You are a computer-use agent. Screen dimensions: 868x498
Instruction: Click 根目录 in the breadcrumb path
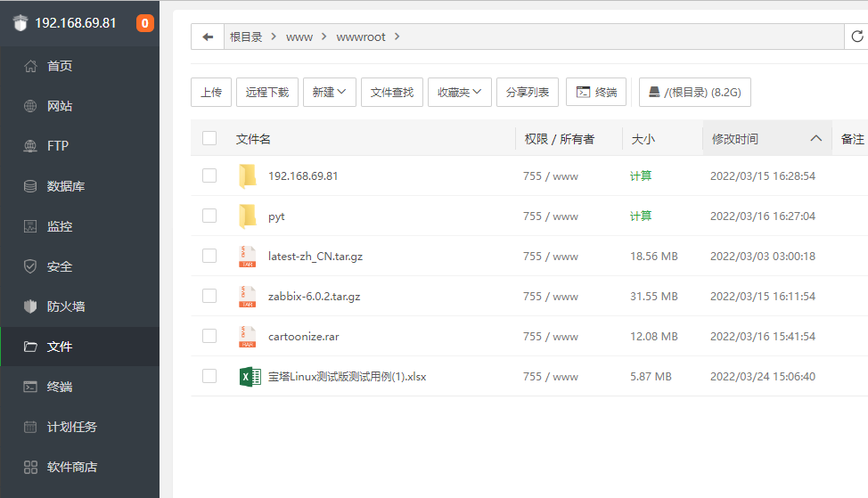[x=246, y=37]
